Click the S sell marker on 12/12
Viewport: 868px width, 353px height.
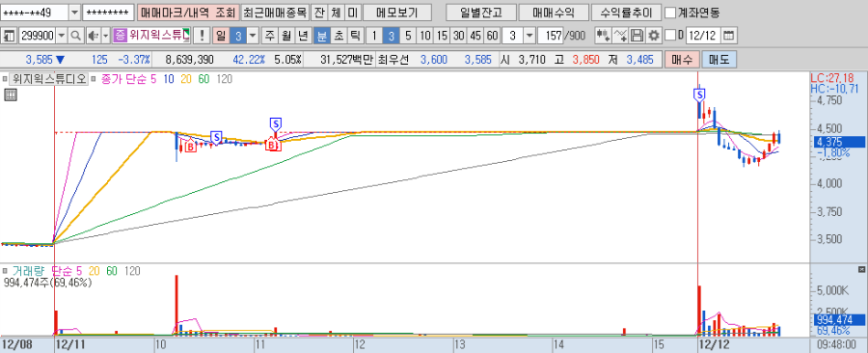pos(700,95)
